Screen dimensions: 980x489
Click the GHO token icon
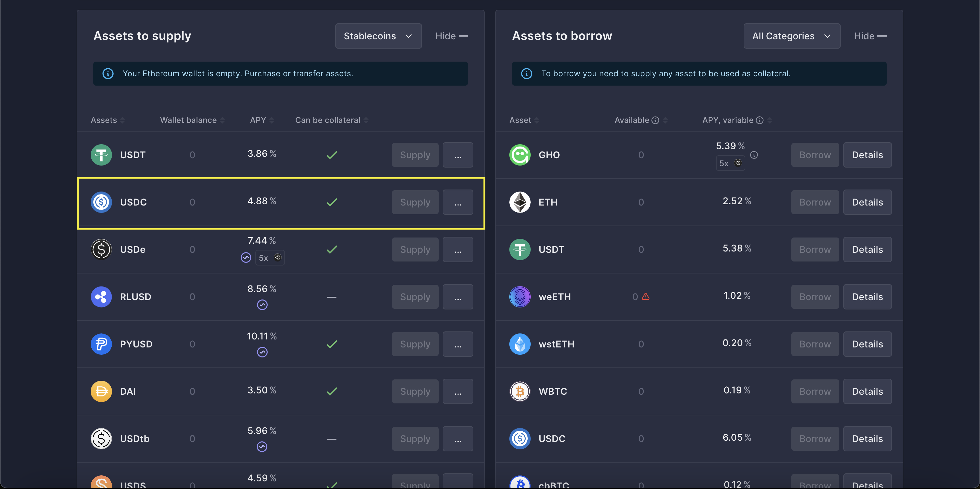click(x=520, y=155)
